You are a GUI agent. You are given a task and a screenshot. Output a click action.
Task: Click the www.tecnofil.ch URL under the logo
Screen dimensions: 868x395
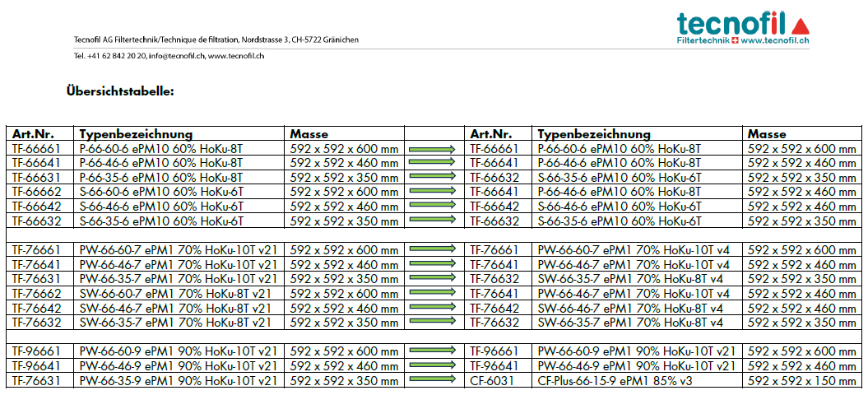776,40
